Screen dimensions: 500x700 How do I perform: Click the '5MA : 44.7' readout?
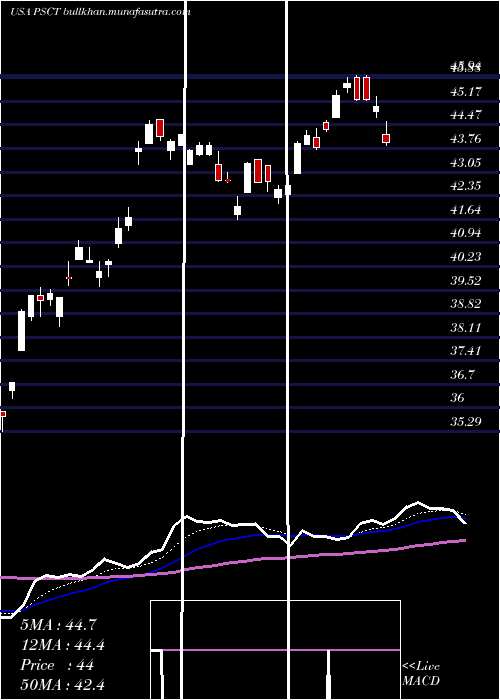pos(58,625)
